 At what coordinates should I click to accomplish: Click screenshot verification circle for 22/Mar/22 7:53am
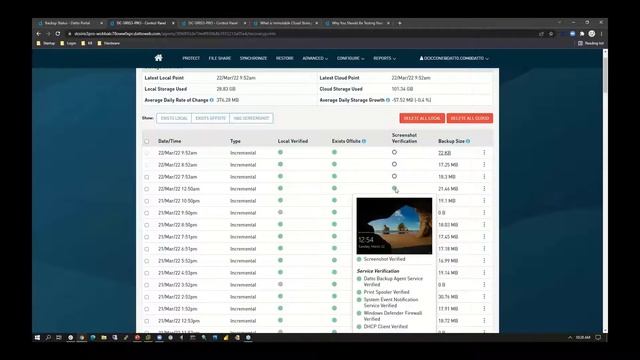pos(394,176)
